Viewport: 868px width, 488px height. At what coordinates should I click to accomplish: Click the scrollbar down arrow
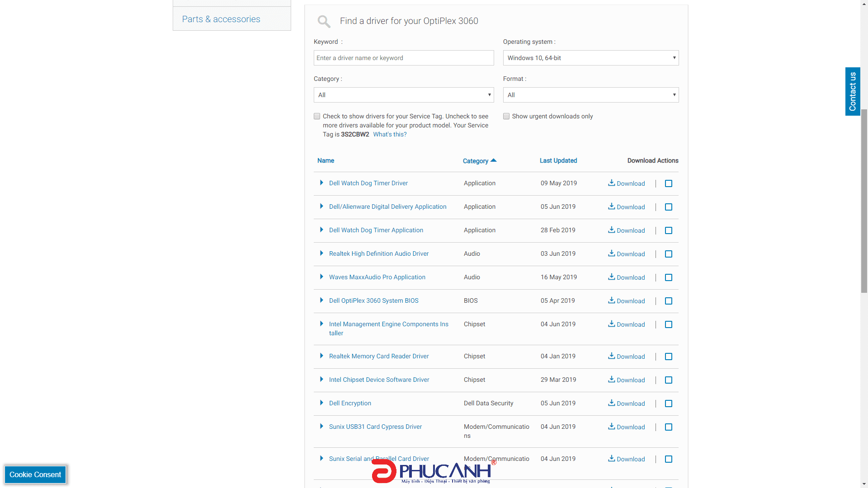tap(864, 484)
